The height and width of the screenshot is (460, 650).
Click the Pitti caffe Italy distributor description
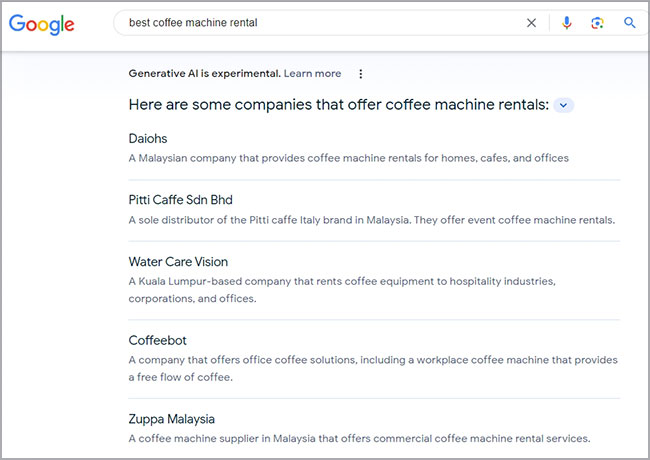371,220
